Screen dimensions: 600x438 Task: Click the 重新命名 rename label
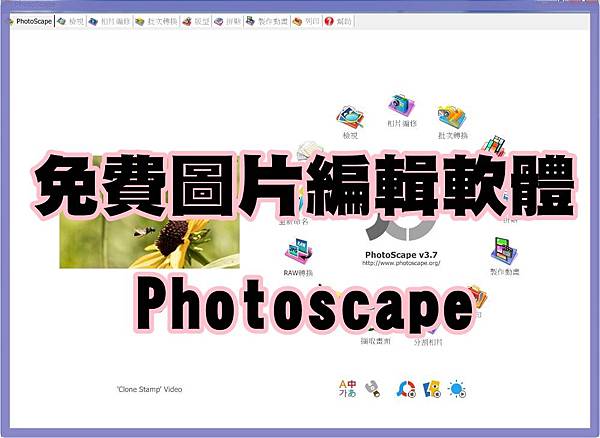pyautogui.click(x=293, y=221)
